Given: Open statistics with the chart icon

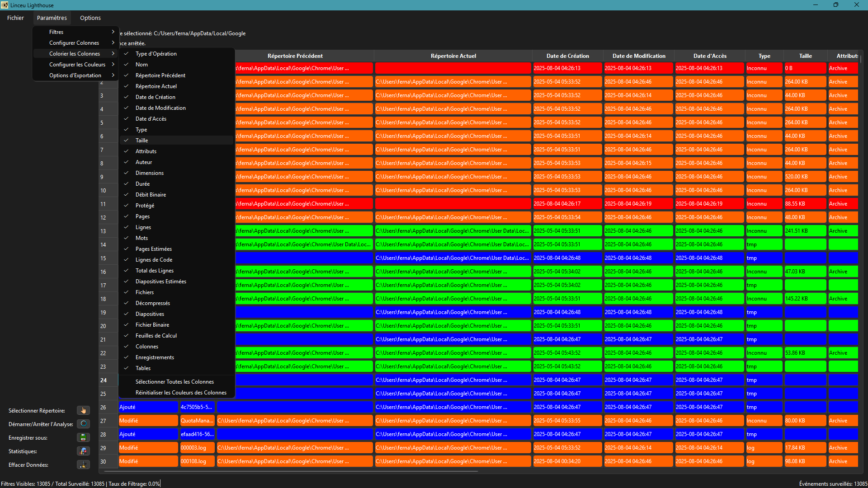Looking at the screenshot, I should 83,451.
